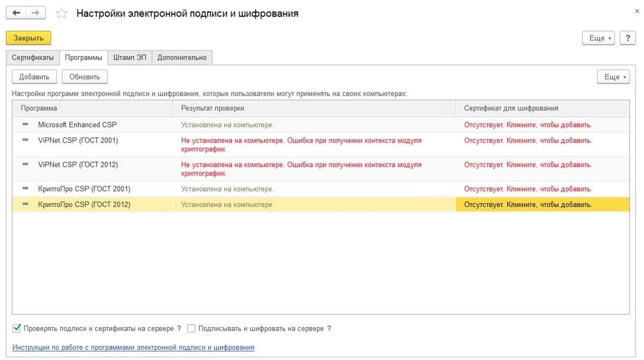Click the row icon beside КриптоПро CSP (ГОСТ 2012)
Screen dimensions: 644x360
25,204
